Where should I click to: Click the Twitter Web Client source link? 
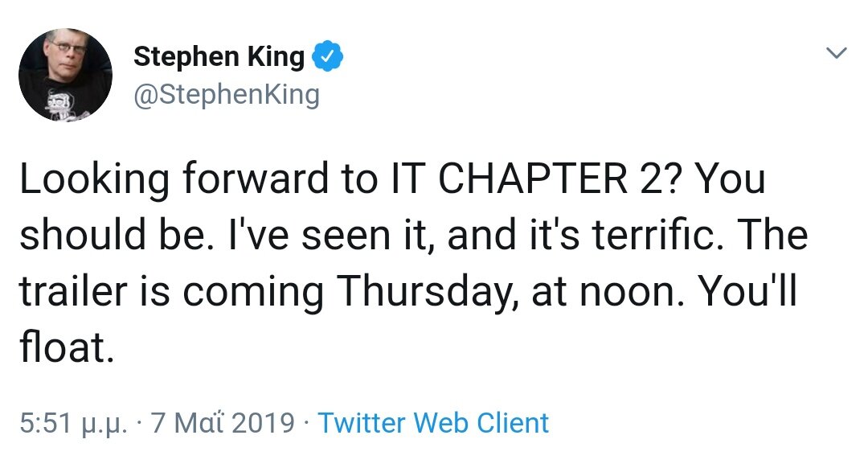point(433,423)
